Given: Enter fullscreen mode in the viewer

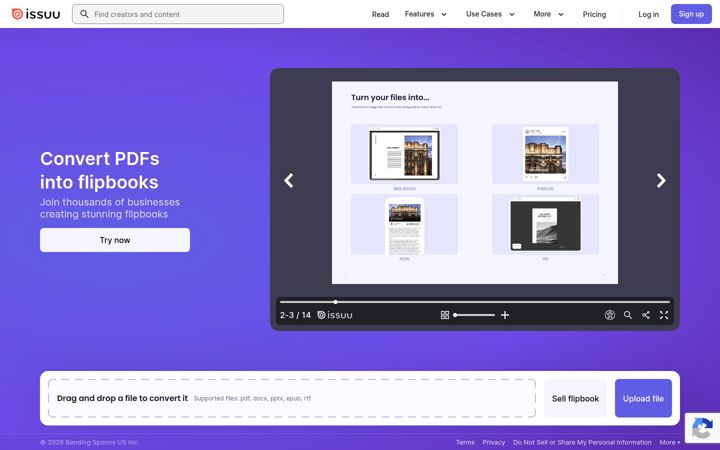Looking at the screenshot, I should click(664, 315).
